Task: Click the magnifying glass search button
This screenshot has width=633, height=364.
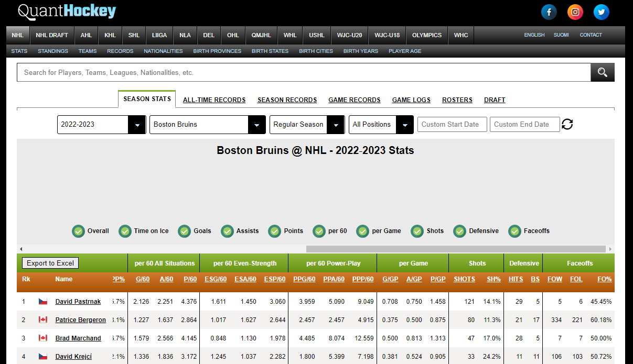Action: 603,72
